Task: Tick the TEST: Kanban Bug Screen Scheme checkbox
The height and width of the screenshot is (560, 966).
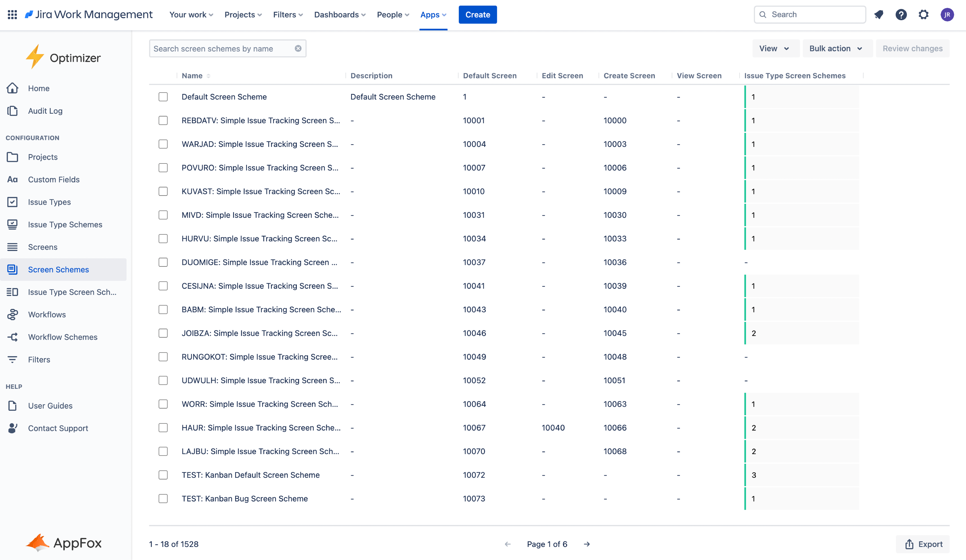Action: coord(163,498)
